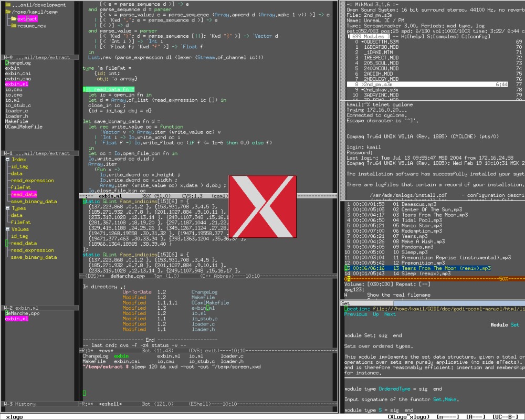This screenshot has height=420, width=525.
Task: Select highlighted Tears From The Moon (remix).mp3
Action: coord(417,268)
